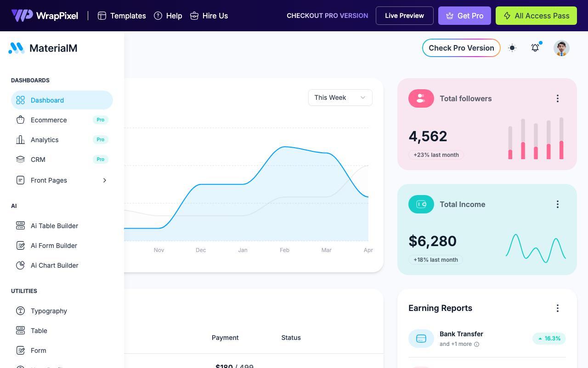Click the Total Income wallet icon

pos(421,204)
